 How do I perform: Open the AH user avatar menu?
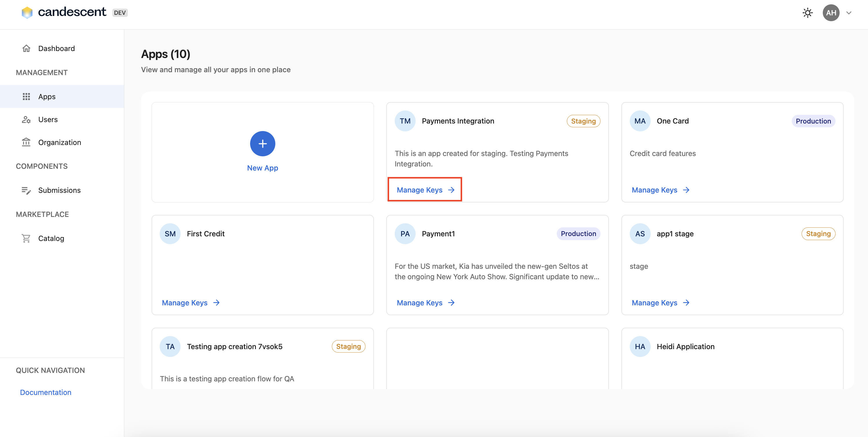[x=831, y=13]
